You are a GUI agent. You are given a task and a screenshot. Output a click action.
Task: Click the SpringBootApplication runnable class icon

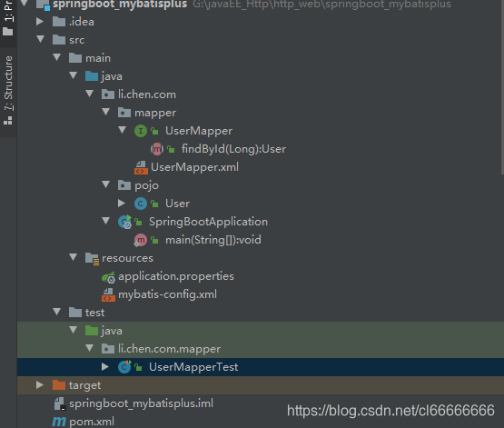pyautogui.click(x=124, y=222)
